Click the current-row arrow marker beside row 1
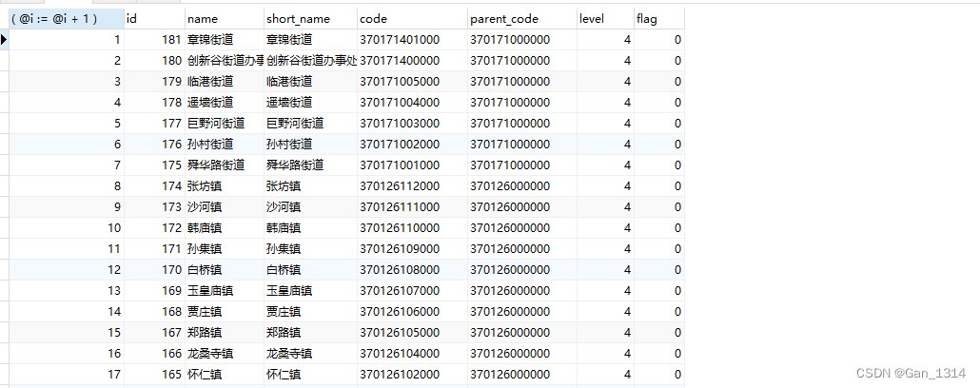 point(5,40)
